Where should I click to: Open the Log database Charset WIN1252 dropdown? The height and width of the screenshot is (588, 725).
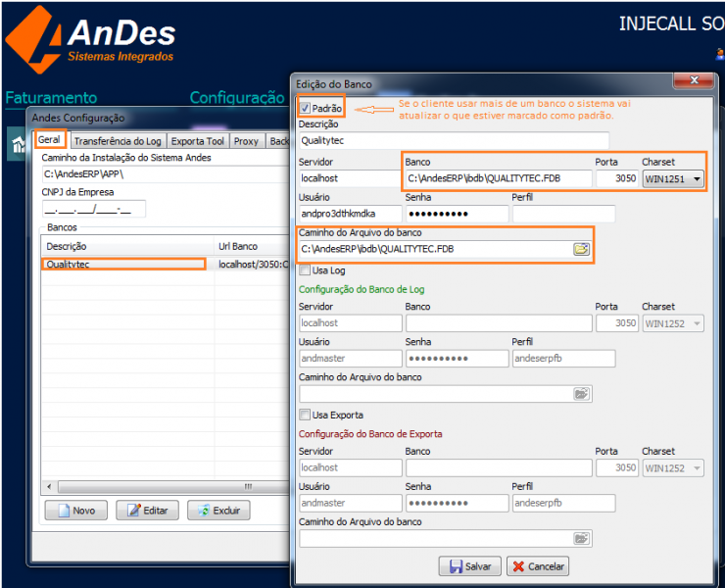(673, 323)
